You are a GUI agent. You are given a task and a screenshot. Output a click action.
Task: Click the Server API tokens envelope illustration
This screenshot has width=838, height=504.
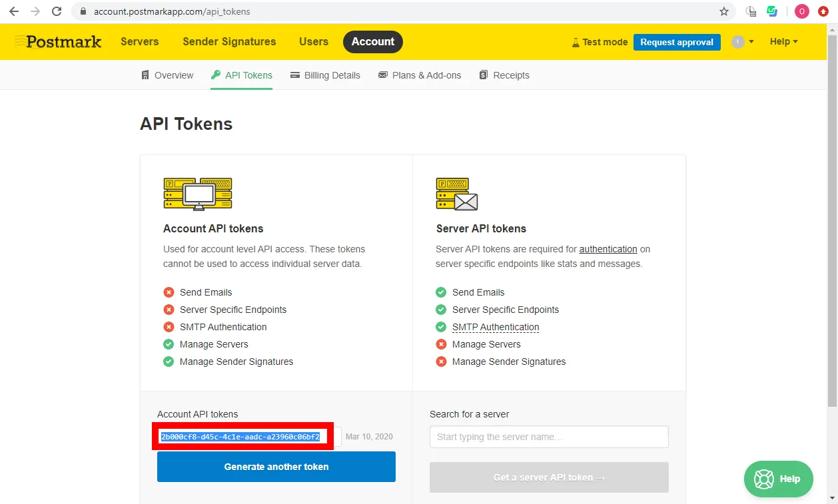coord(457,194)
